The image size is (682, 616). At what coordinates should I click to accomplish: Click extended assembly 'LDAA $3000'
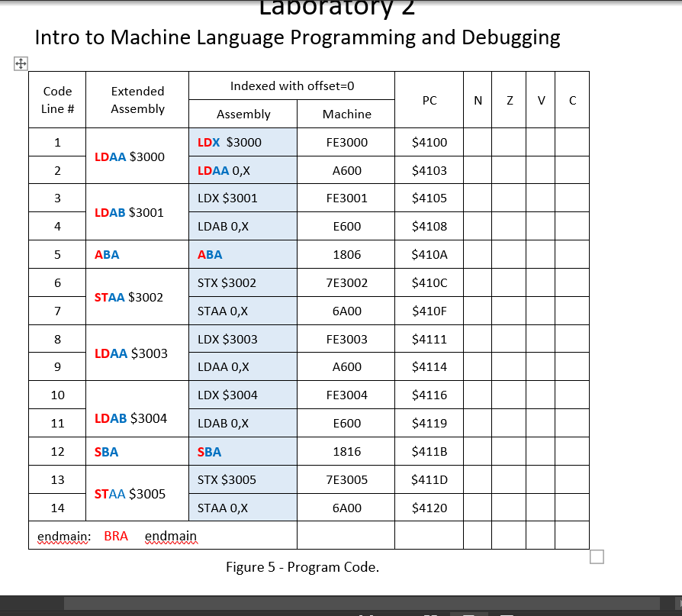pos(129,156)
